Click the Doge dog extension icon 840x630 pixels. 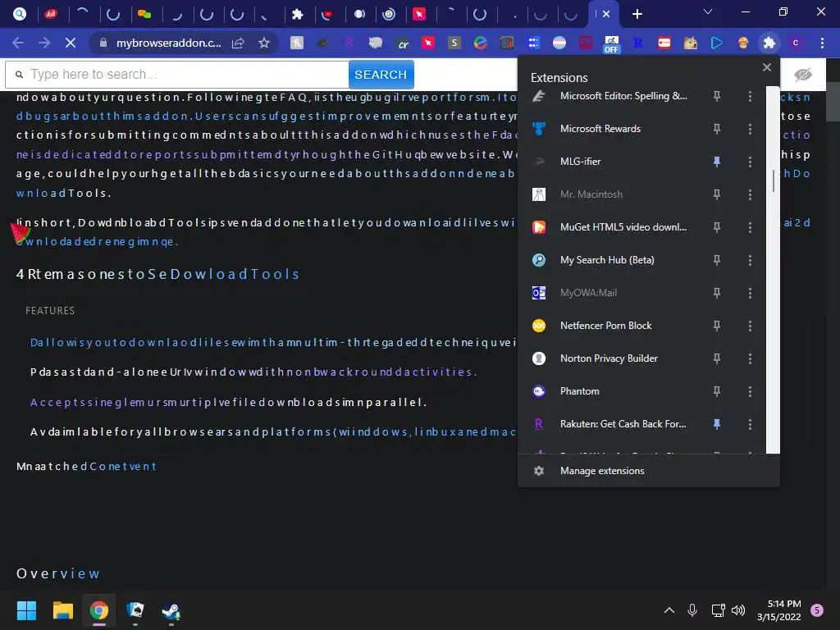click(x=691, y=43)
